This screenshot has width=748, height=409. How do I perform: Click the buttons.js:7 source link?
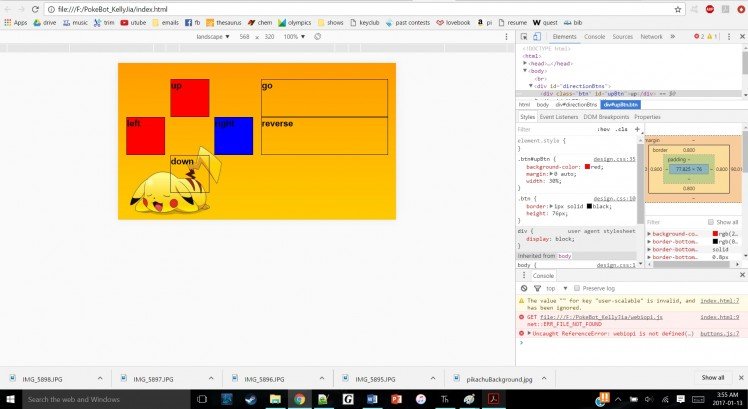[719, 334]
